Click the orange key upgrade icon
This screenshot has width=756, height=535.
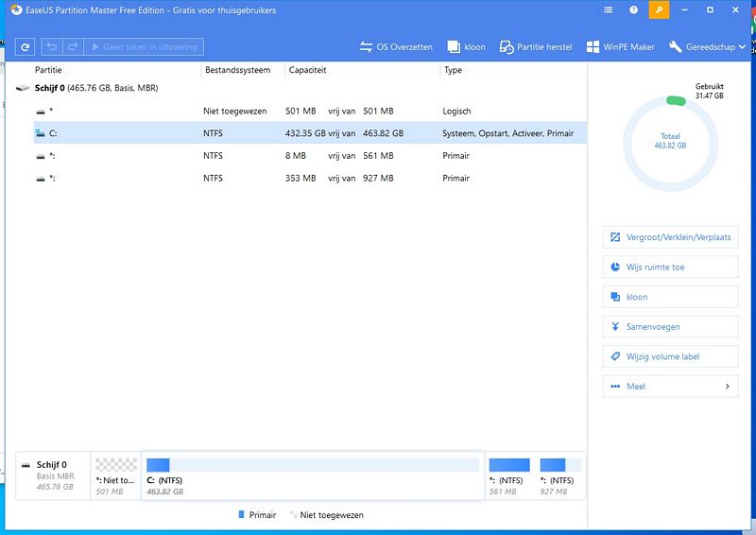click(659, 9)
